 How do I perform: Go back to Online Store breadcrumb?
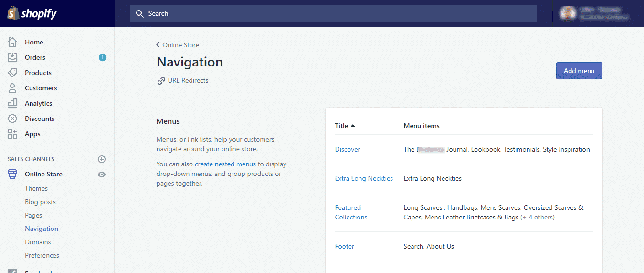[x=178, y=45]
